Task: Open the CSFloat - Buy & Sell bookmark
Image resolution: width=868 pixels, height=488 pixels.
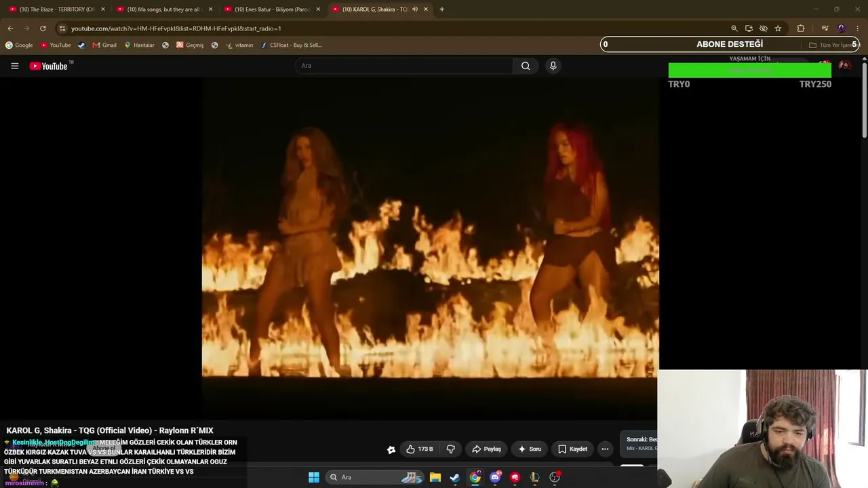Action: click(291, 45)
